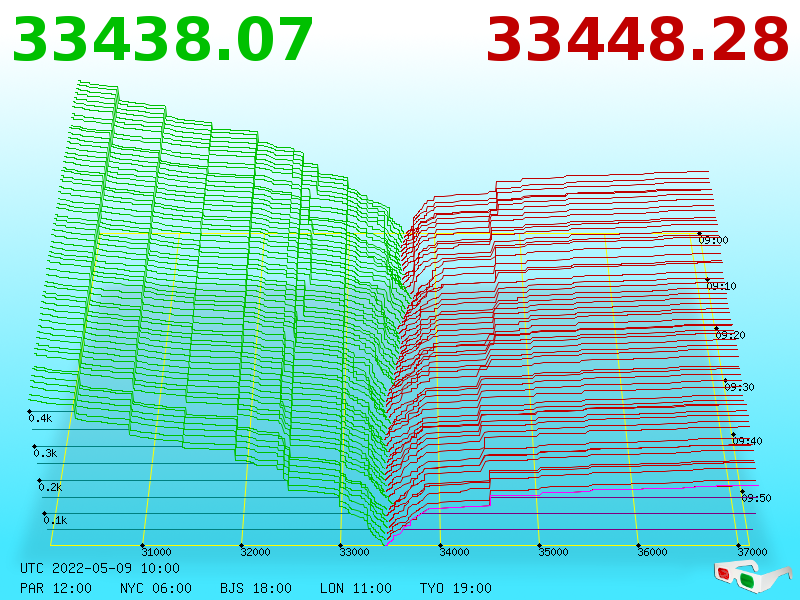Click the UTC 2022-05-09 10:00 timestamp
The width and height of the screenshot is (800, 600).
click(100, 568)
